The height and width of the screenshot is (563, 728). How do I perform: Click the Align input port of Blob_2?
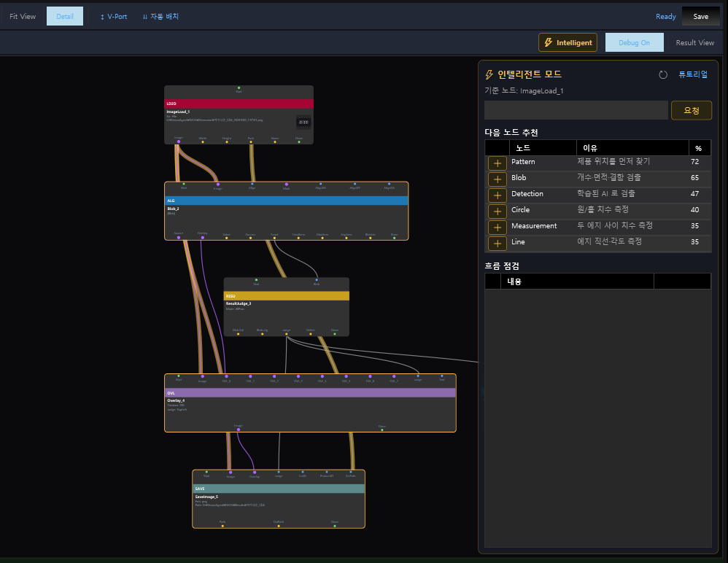coord(252,185)
